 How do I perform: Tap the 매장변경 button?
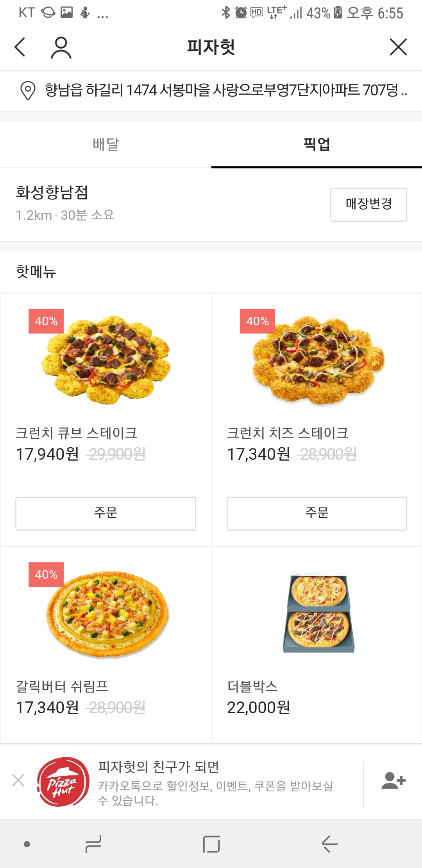pos(368,204)
